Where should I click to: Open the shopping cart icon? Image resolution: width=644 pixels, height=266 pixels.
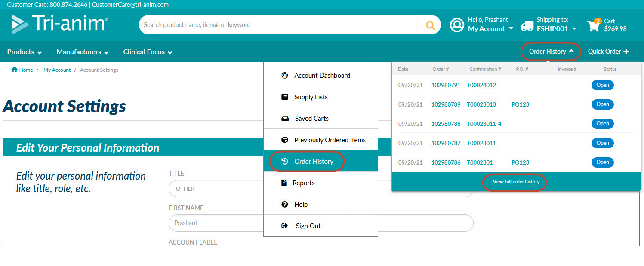(x=594, y=25)
